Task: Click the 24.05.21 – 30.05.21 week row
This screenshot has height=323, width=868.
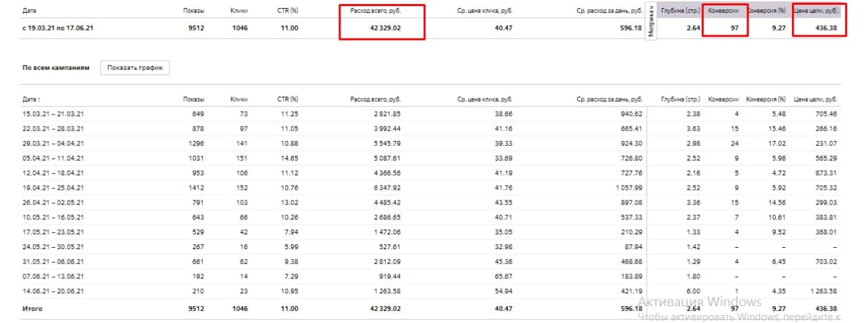Action: pos(53,246)
